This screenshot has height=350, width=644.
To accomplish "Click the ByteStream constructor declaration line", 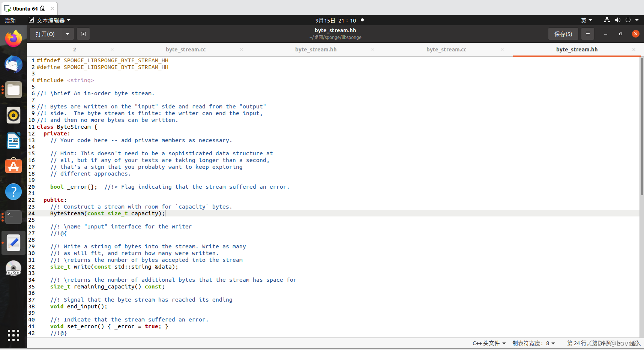I will coord(107,213).
